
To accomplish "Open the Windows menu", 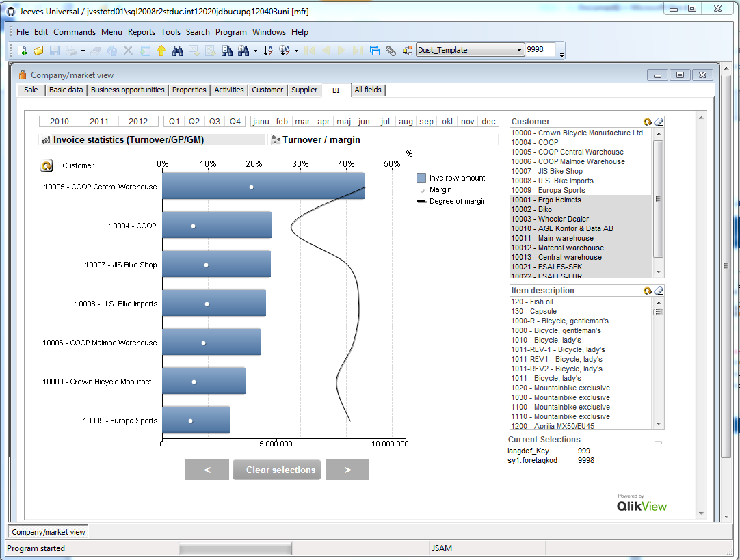I will coord(269,32).
